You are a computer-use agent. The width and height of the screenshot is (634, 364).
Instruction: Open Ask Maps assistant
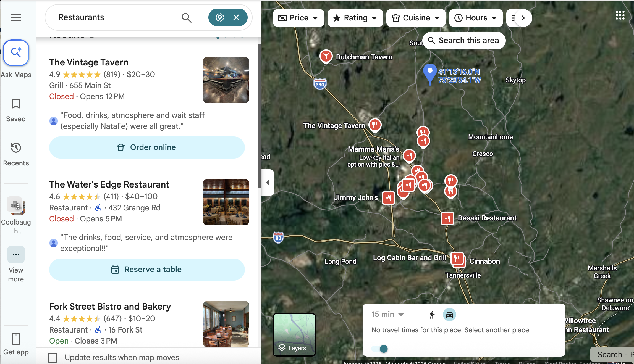click(16, 53)
